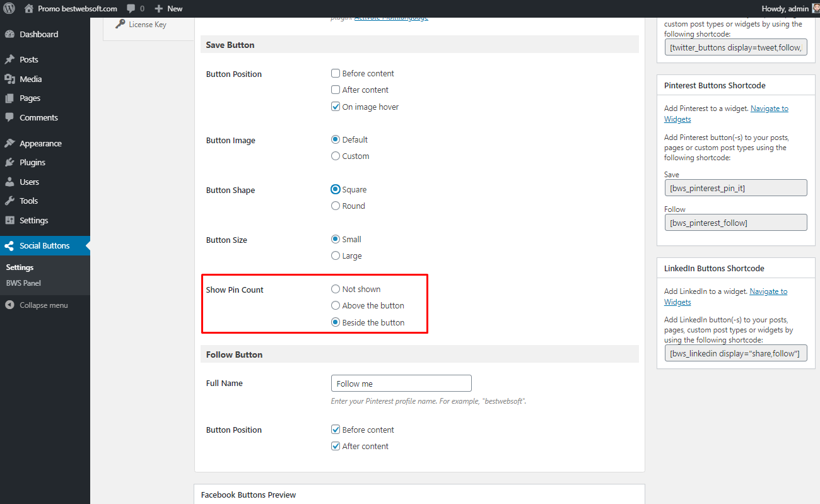Click the bws_pinterest_pin_it shortcode field
Screen dimensions: 820x504
[735, 188]
